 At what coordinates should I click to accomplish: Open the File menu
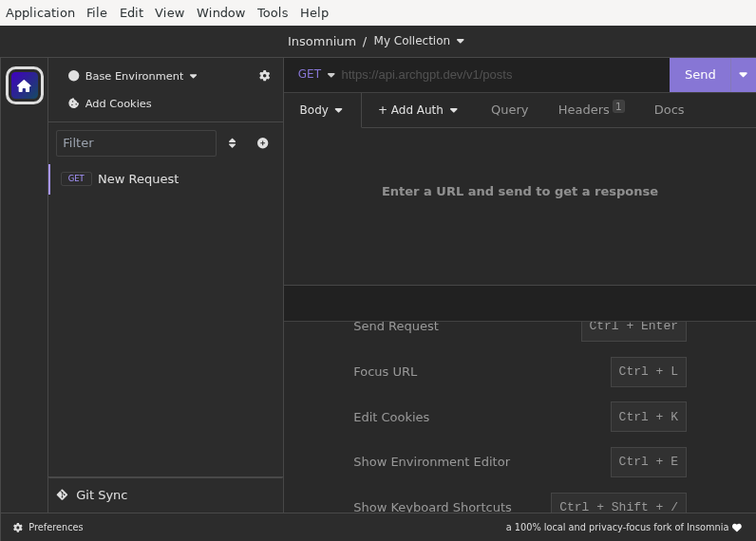pos(97,12)
